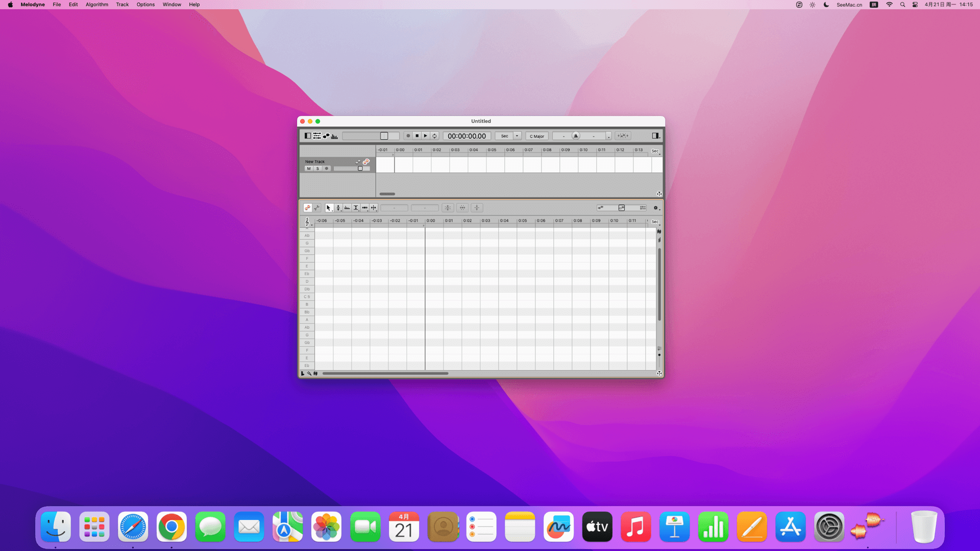Click the bottom-left arrow icon in note editor

point(303,373)
